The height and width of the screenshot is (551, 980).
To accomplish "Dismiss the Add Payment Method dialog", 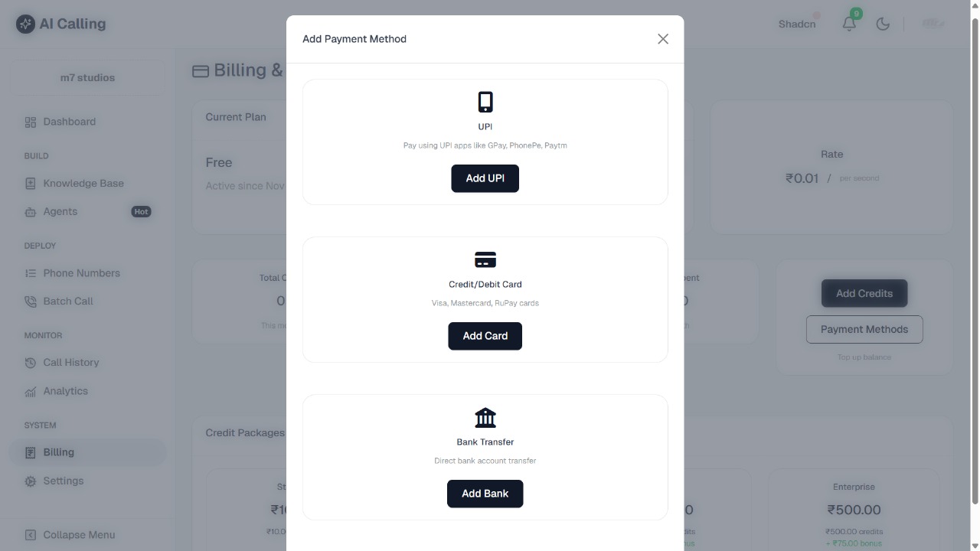I will coord(662,38).
